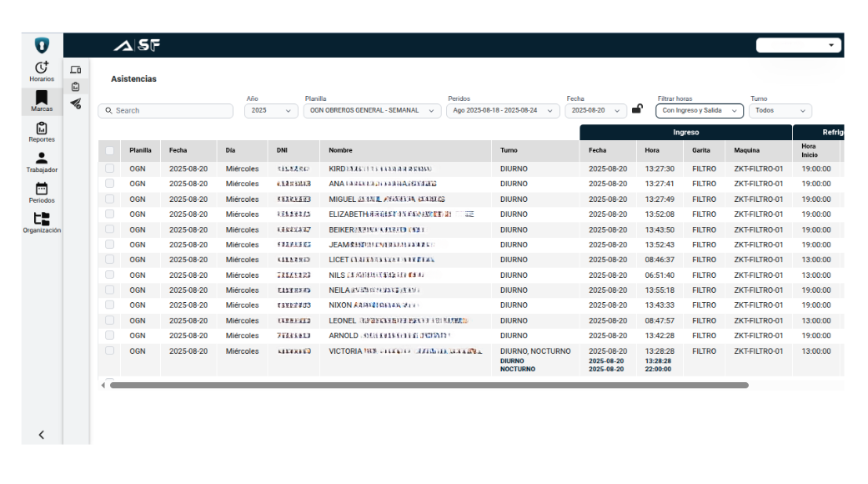This screenshot has height=484, width=868.
Task: Click the DIURNO, NOCTURNO turno cell
Action: (535, 351)
